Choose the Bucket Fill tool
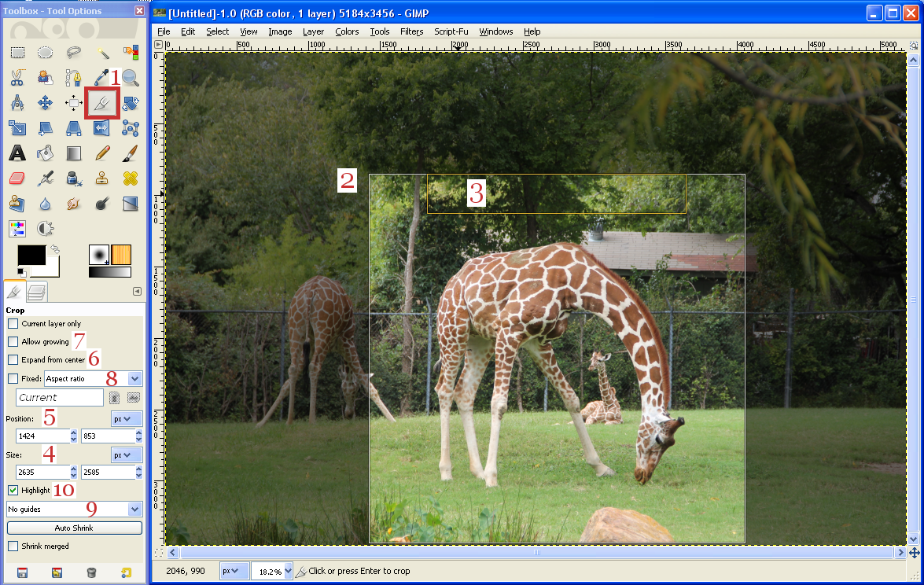924x585 pixels. point(45,153)
